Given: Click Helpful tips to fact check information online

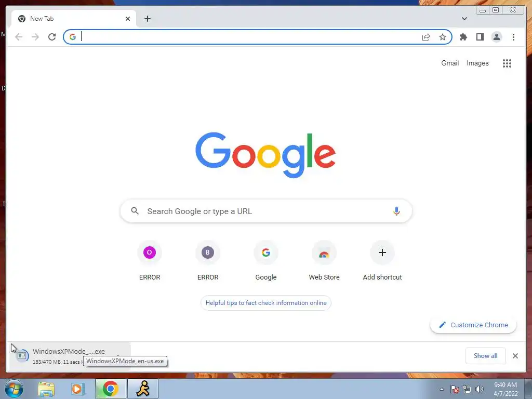Looking at the screenshot, I should point(266,303).
